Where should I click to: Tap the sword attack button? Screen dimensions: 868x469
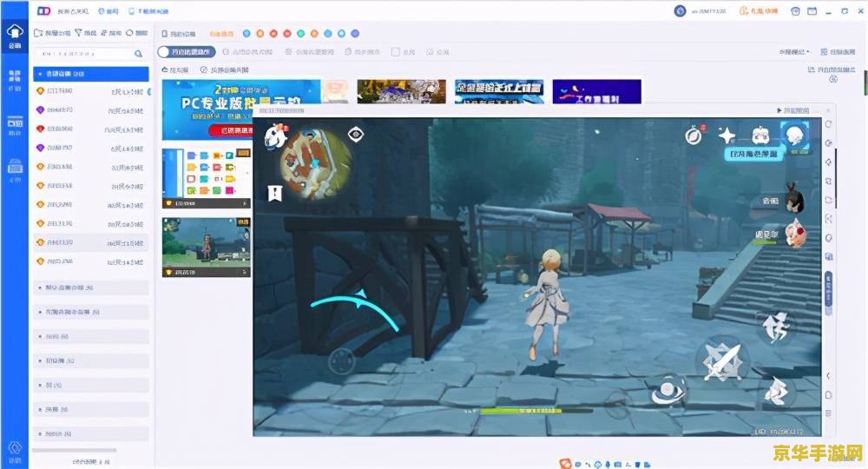point(723,361)
